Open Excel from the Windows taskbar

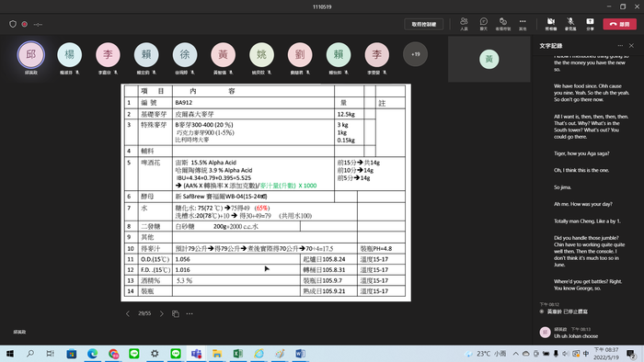click(x=237, y=354)
